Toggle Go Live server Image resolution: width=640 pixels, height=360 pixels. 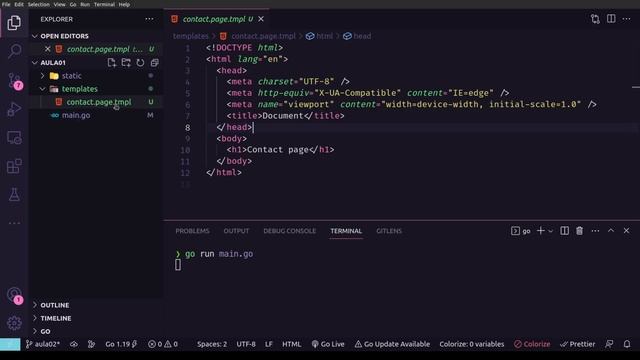pyautogui.click(x=328, y=344)
